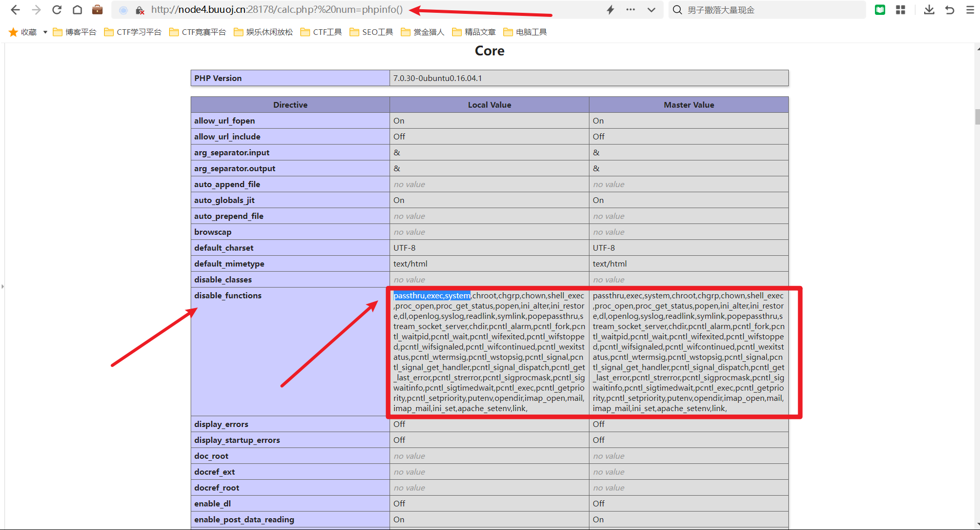Viewport: 980px width, 530px height.
Task: Click the undo restore closed tab icon
Action: 950,10
